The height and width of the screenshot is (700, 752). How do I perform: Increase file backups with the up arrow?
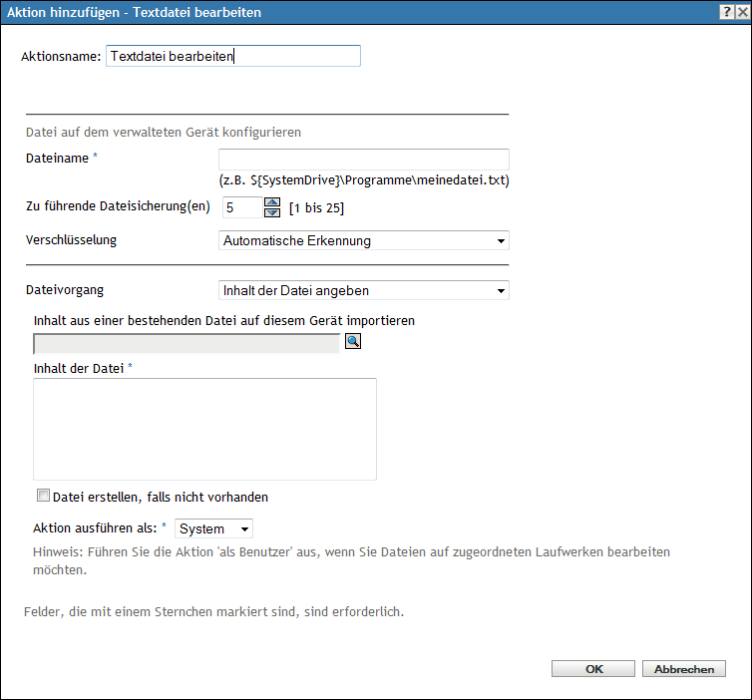272,202
